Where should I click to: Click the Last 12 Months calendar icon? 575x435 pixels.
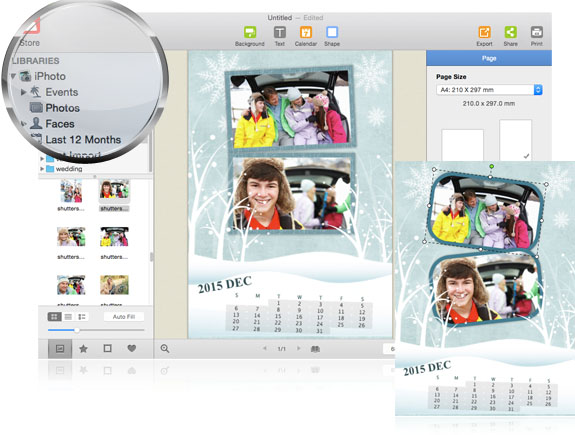point(36,139)
